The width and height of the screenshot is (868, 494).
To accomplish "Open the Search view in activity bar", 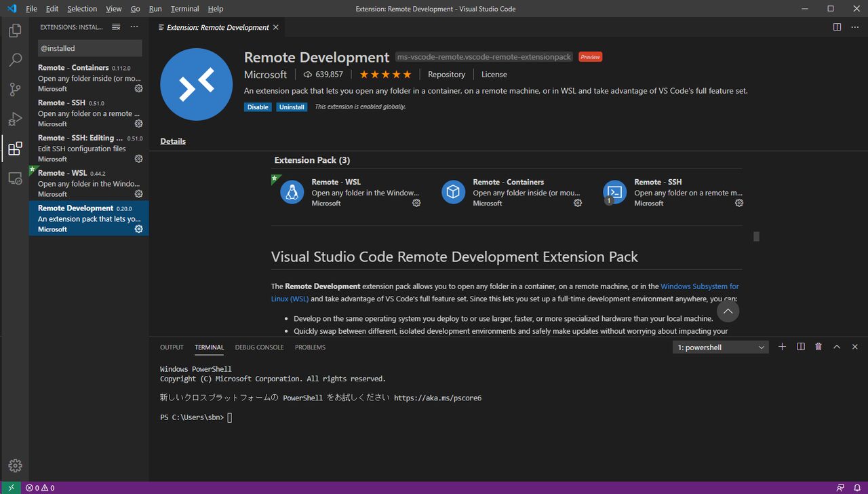I will click(15, 60).
